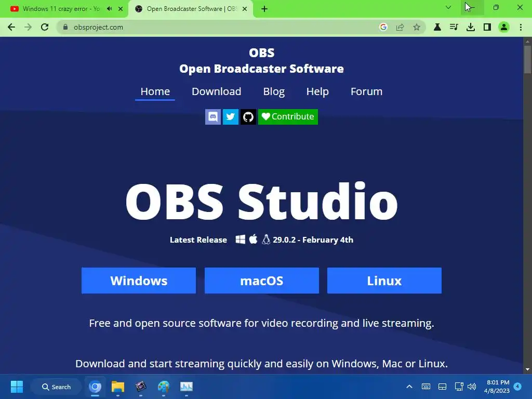This screenshot has height=399, width=532.
Task: Open network settings tray icon
Action: (x=459, y=387)
